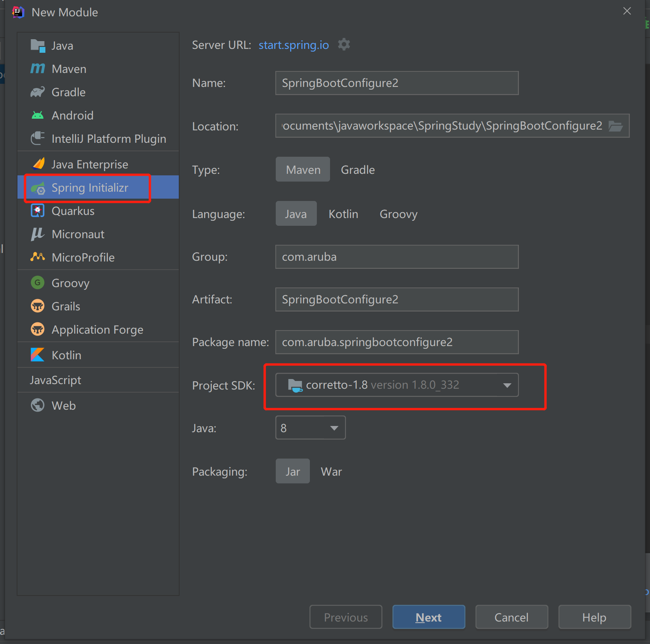
Task: Click the MicroProfile icon
Action: point(38,257)
